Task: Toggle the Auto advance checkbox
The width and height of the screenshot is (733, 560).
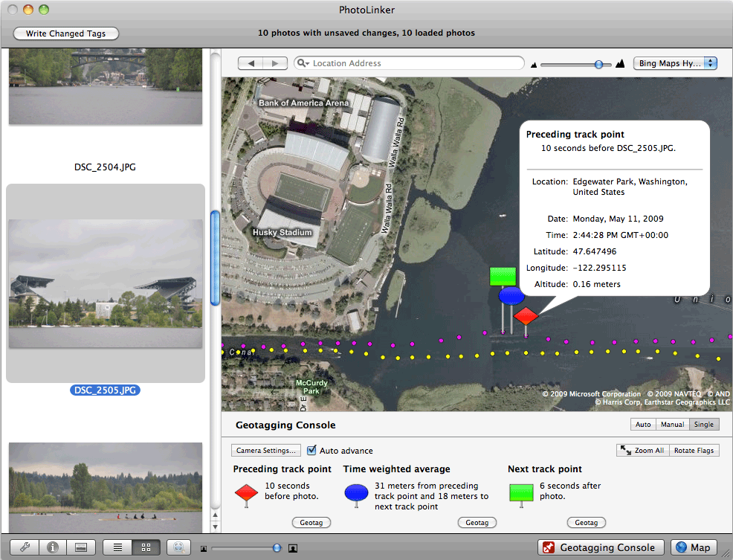Action: [311, 450]
